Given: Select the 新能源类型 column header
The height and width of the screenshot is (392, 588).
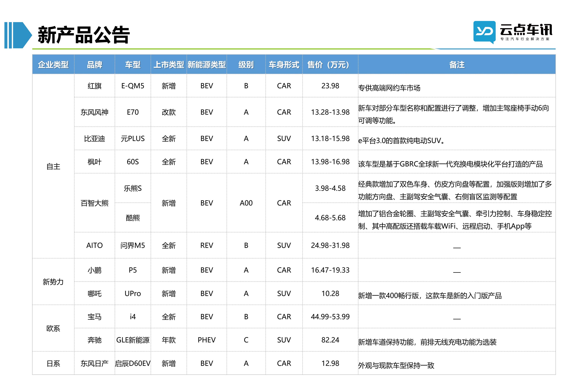Looking at the screenshot, I should point(207,65).
